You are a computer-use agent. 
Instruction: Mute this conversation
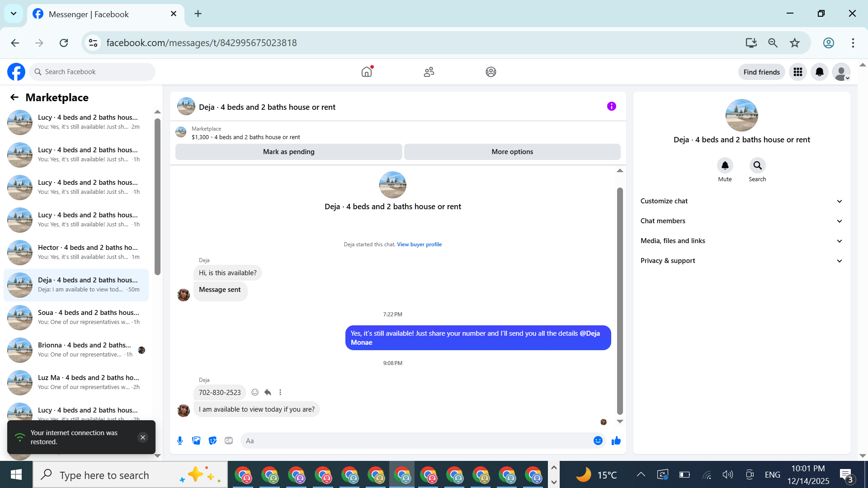pyautogui.click(x=725, y=166)
